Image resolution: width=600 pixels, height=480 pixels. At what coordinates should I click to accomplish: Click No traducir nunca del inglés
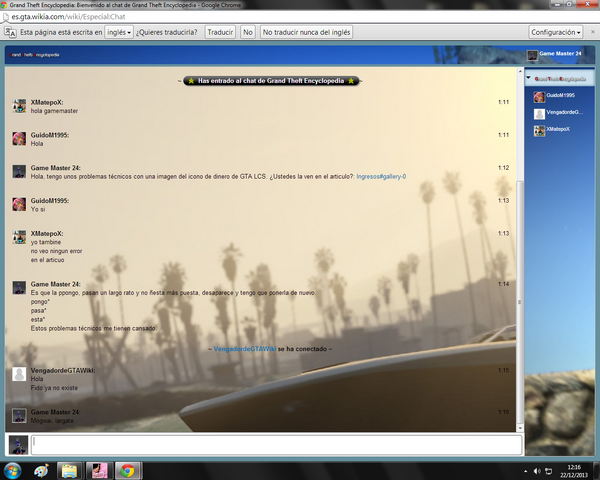point(306,33)
